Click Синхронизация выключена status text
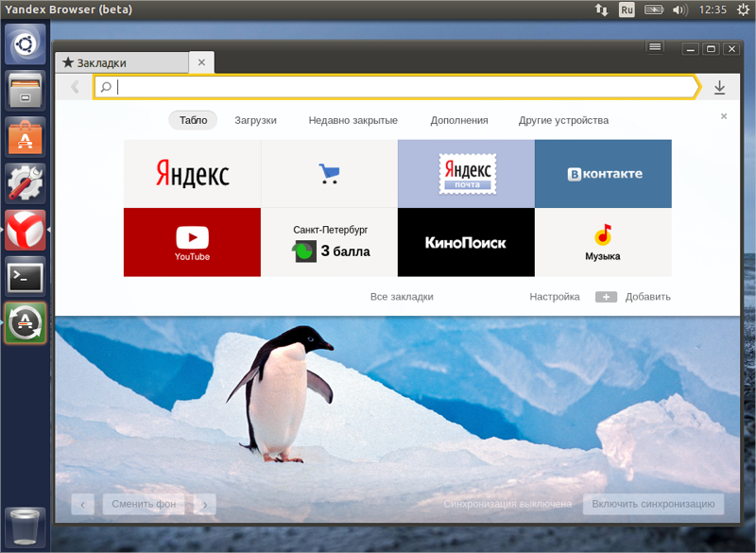The height and width of the screenshot is (553, 756). tap(507, 504)
